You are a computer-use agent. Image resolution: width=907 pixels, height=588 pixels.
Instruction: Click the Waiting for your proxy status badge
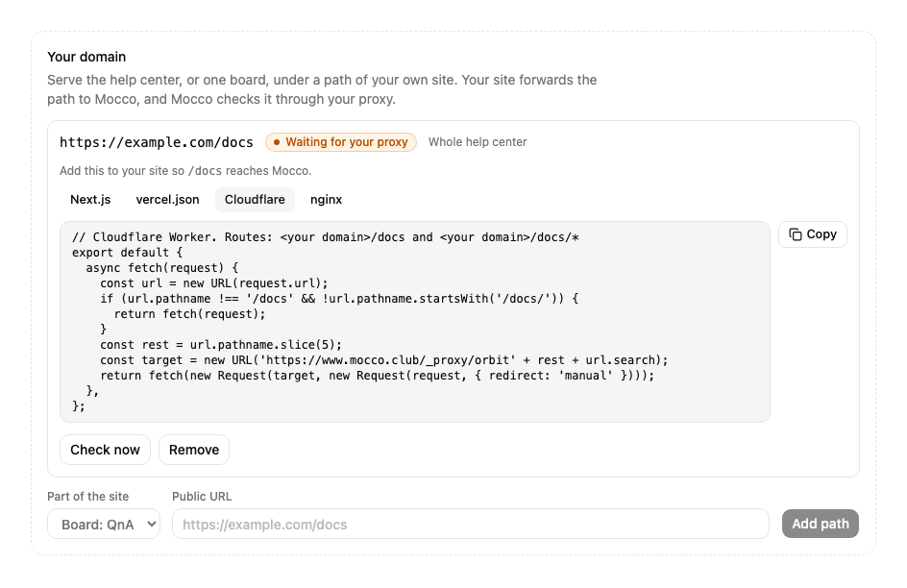341,142
